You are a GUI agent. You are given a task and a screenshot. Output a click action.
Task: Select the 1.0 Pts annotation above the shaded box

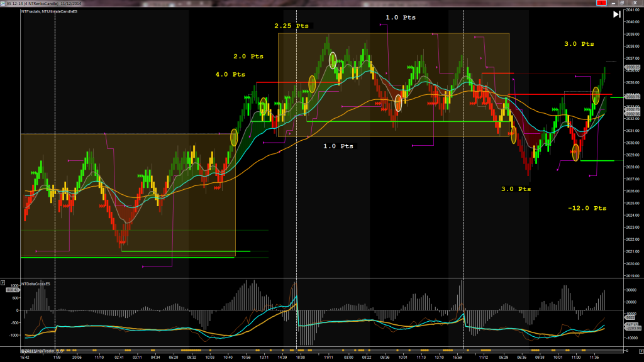click(401, 17)
